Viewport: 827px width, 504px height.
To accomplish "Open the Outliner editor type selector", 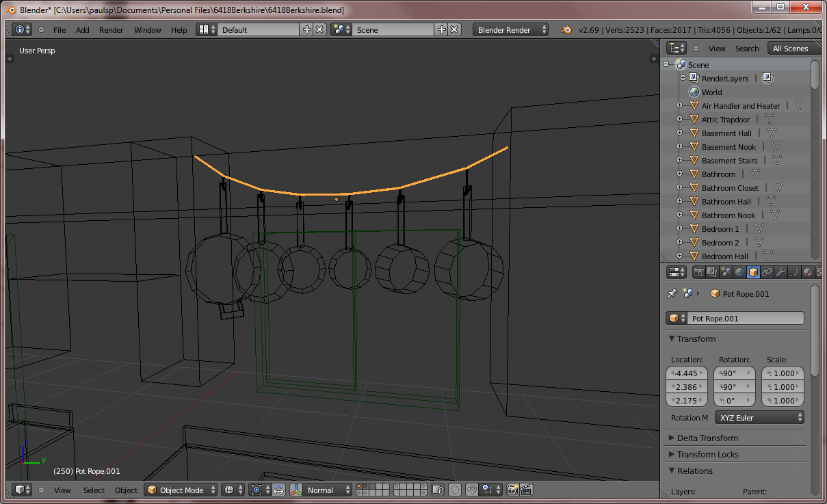I will pyautogui.click(x=677, y=48).
